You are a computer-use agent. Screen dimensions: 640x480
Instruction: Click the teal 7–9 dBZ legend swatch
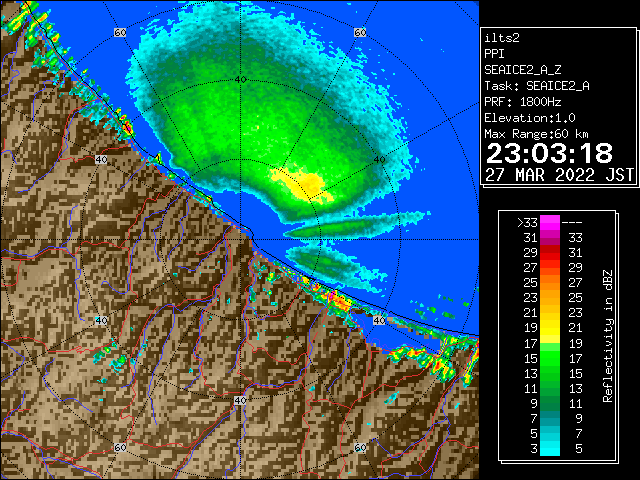coord(549,418)
